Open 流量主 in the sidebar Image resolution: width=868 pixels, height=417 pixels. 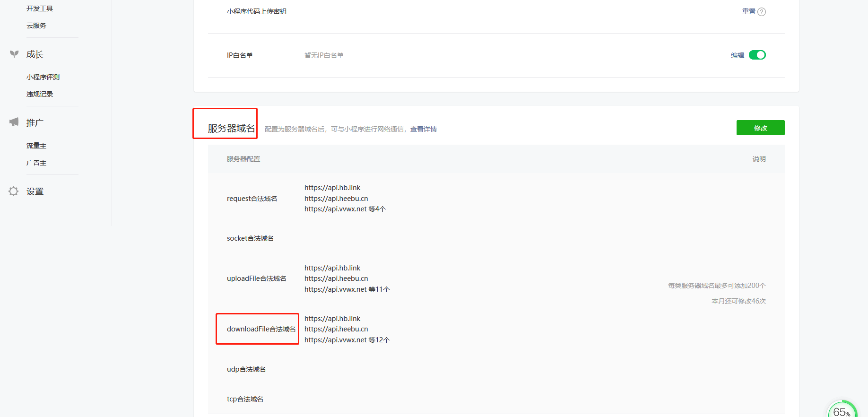pyautogui.click(x=36, y=146)
